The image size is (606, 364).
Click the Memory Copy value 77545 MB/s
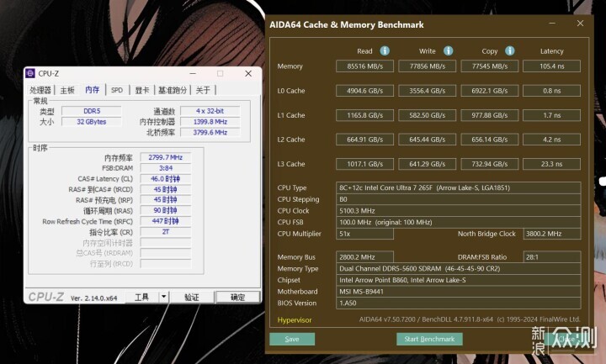[490, 66]
